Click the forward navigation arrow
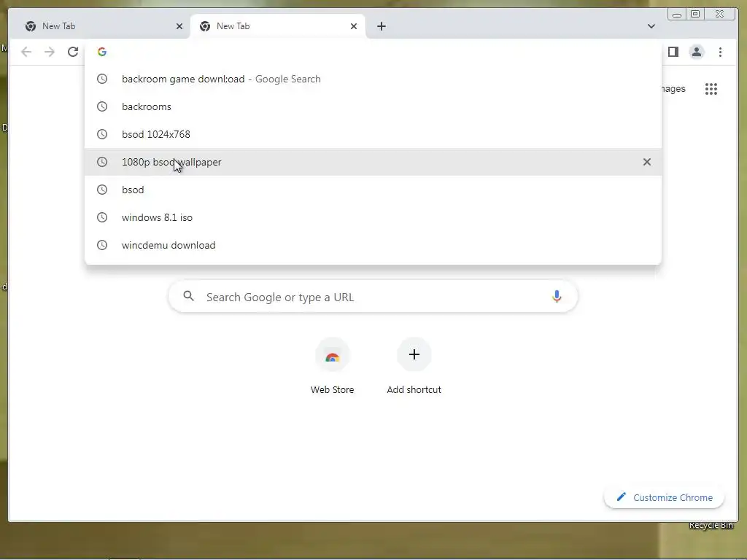Viewport: 747px width, 560px height. pyautogui.click(x=50, y=52)
